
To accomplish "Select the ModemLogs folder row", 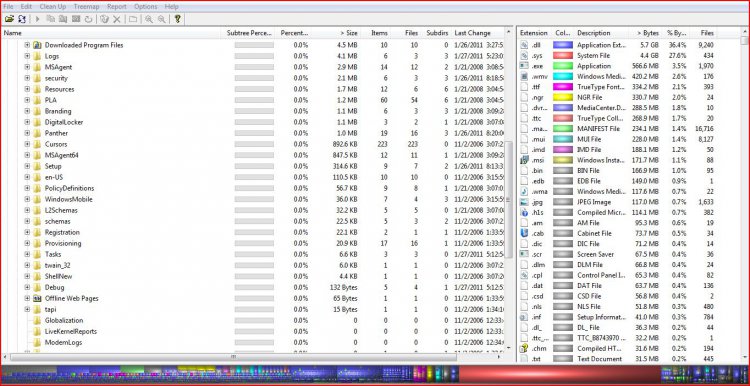I will 254,342.
